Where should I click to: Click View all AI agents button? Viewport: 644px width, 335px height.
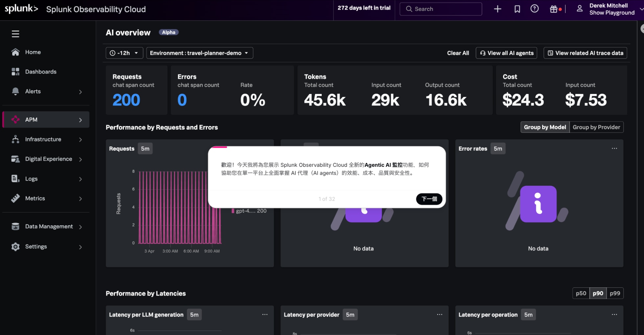(506, 53)
